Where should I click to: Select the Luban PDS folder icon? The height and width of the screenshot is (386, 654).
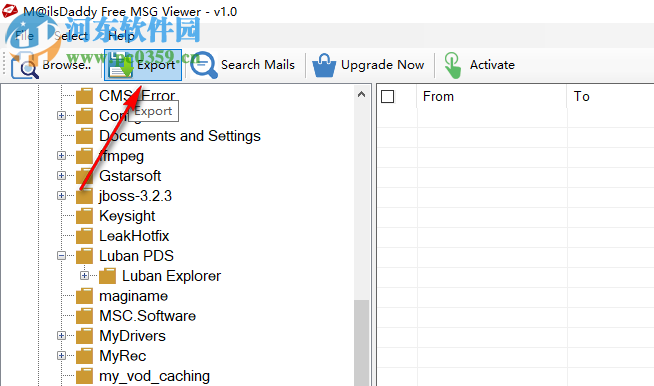click(85, 256)
